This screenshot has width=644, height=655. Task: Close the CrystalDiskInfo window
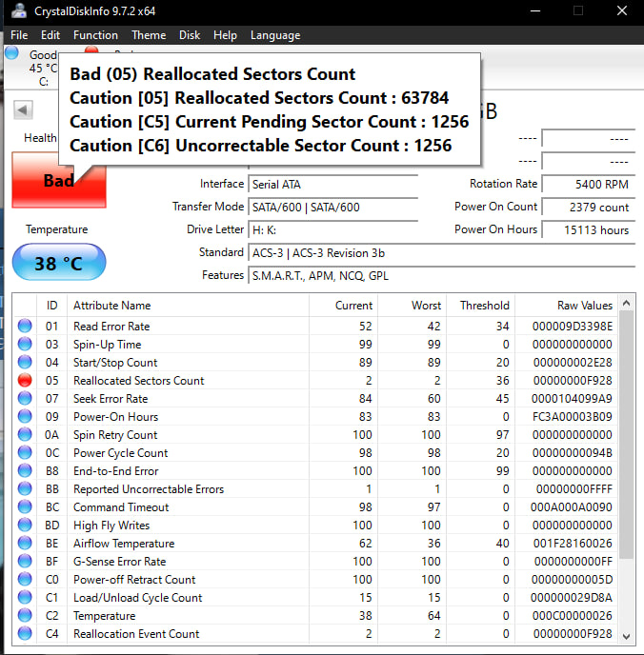click(622, 10)
